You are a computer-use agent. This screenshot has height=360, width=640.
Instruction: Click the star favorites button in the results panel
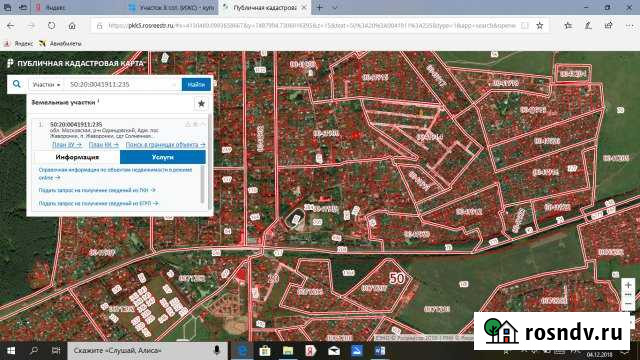[201, 104]
